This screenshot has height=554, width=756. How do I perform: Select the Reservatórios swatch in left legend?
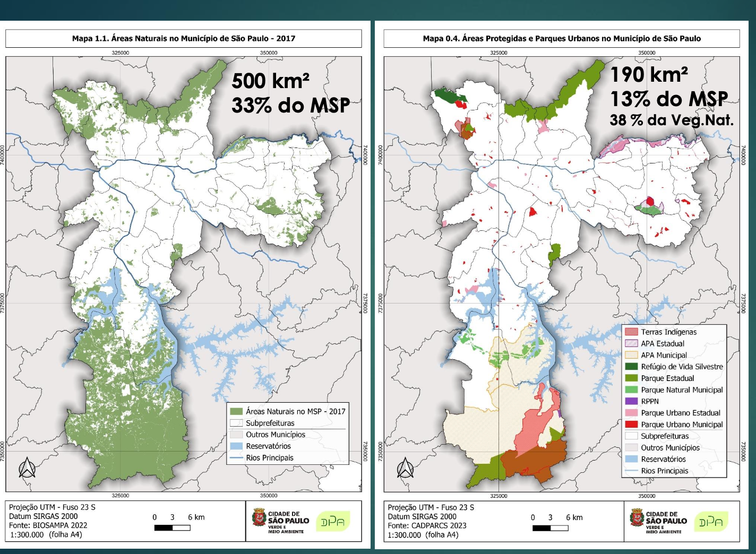(236, 446)
